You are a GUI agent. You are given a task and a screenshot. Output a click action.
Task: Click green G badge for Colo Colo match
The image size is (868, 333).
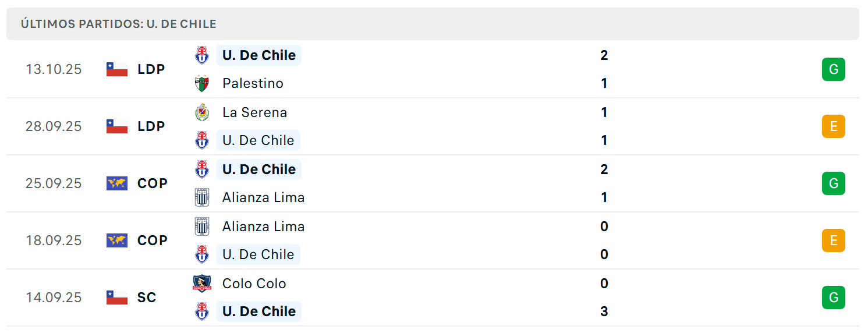click(x=833, y=297)
